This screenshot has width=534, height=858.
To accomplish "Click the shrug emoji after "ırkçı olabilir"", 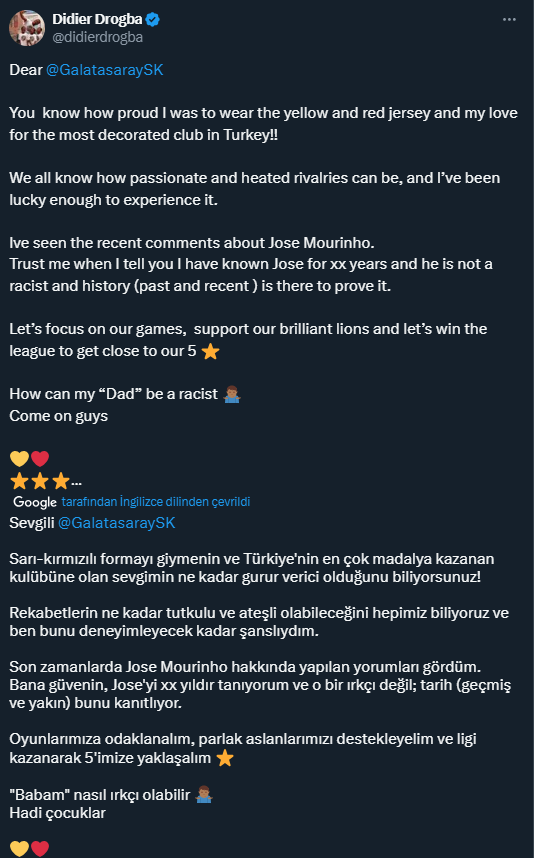I will (204, 795).
